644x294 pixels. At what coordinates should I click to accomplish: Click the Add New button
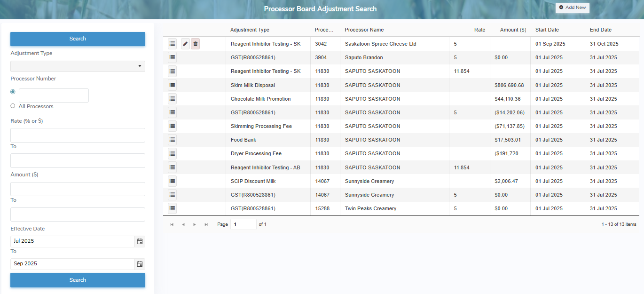pos(572,8)
